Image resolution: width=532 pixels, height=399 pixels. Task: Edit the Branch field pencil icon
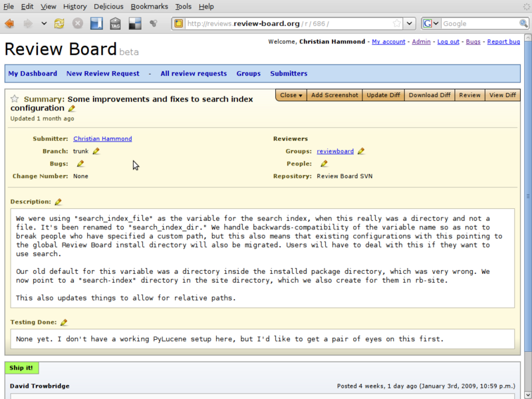point(96,151)
